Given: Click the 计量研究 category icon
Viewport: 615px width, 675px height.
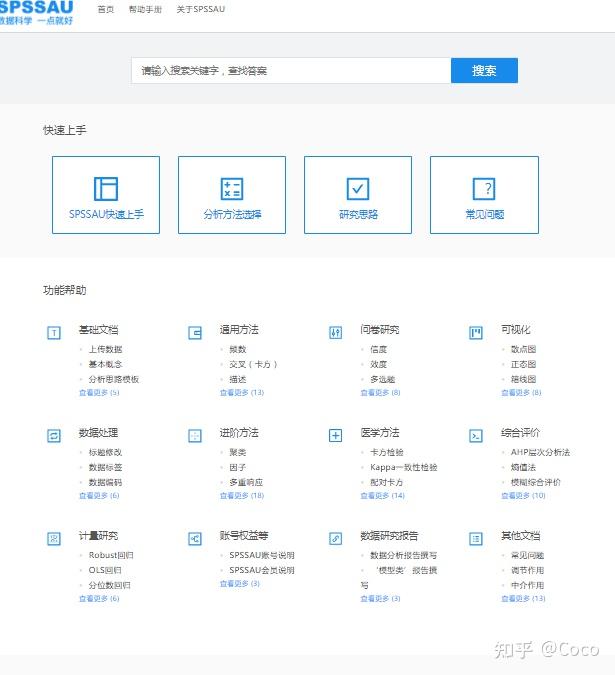Looking at the screenshot, I should [x=54, y=539].
